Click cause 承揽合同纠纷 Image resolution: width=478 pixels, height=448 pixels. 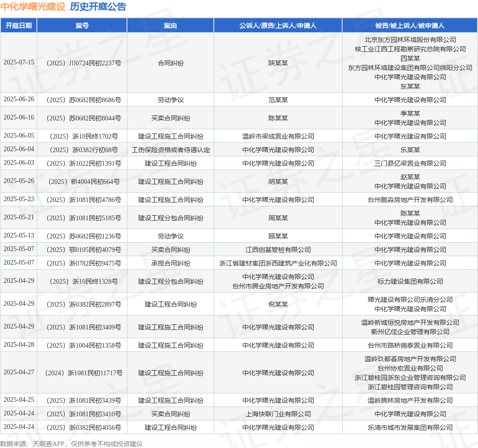171,263
